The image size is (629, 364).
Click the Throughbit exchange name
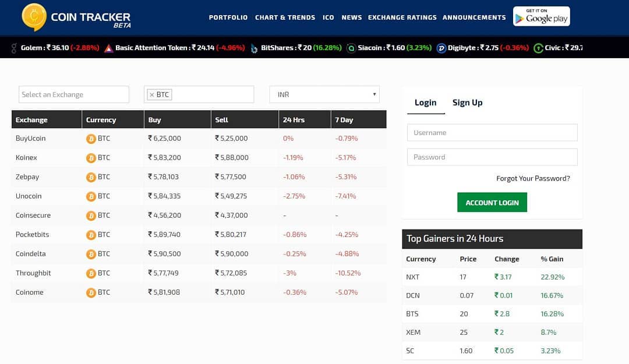pyautogui.click(x=33, y=273)
